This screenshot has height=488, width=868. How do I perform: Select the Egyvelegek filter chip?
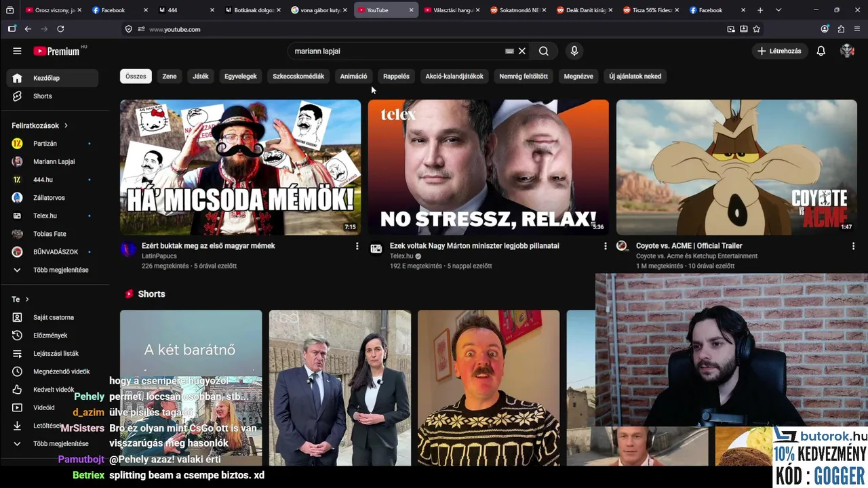pos(241,76)
